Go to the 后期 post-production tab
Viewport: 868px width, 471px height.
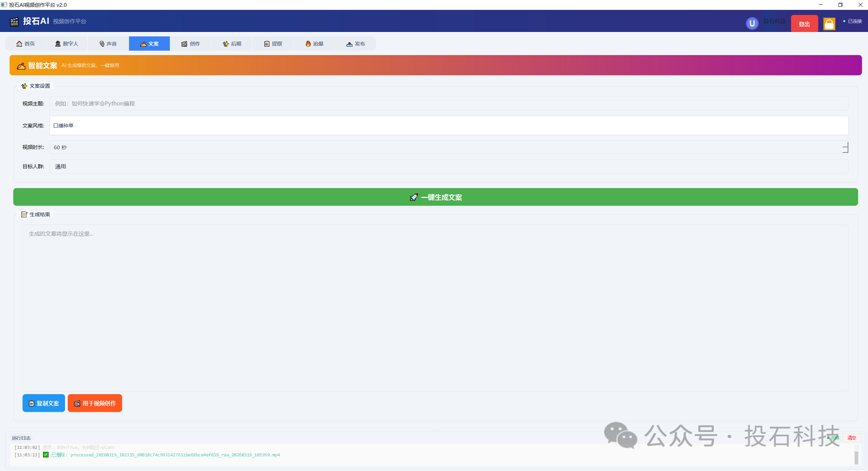(x=232, y=44)
